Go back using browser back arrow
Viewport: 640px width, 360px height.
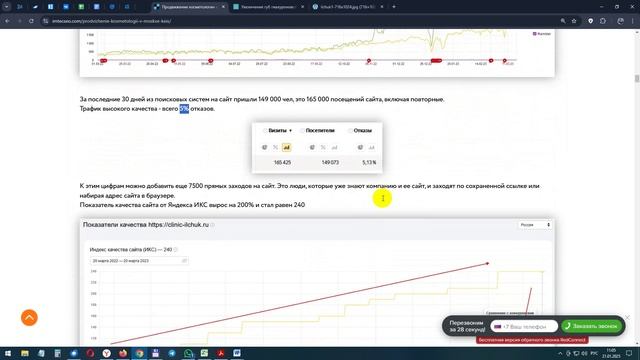point(7,21)
